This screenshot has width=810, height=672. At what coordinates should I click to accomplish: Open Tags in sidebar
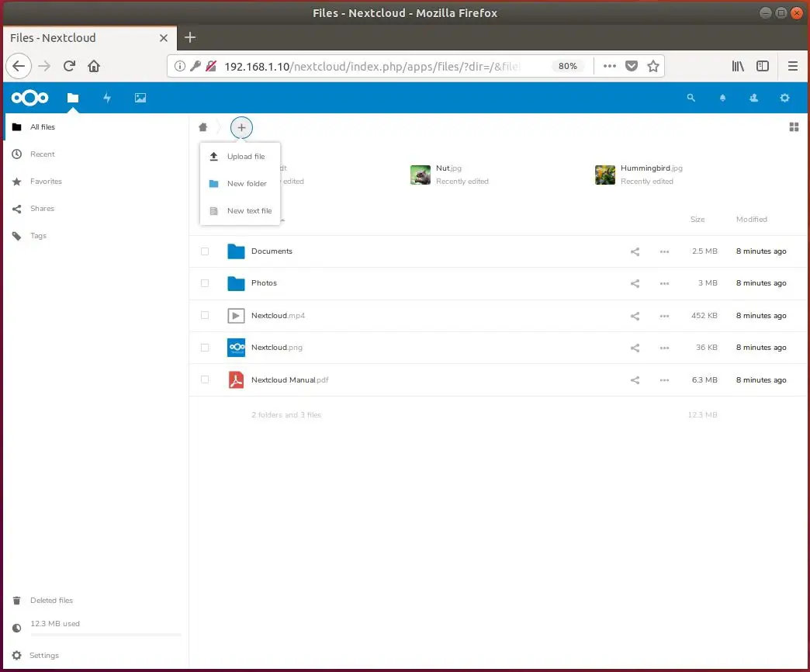point(96,236)
